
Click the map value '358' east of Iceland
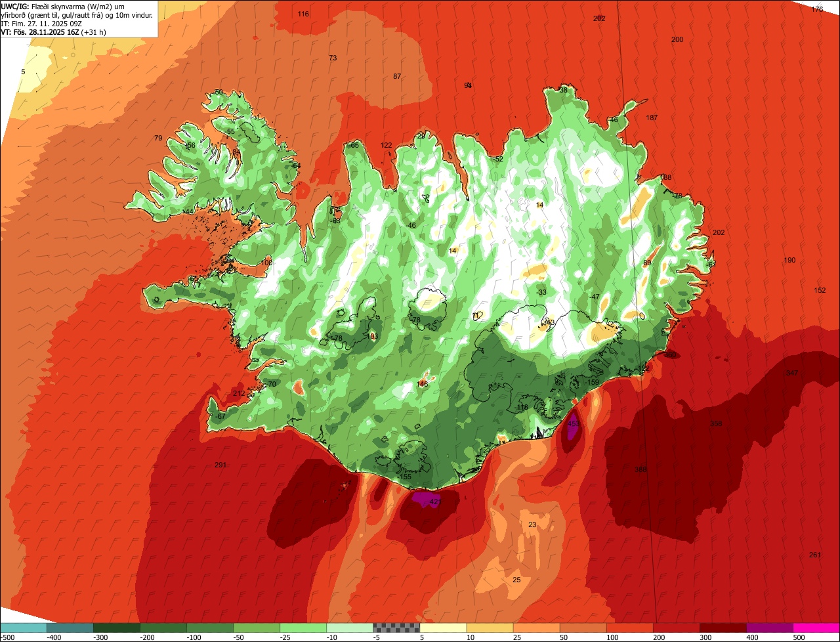[716, 424]
